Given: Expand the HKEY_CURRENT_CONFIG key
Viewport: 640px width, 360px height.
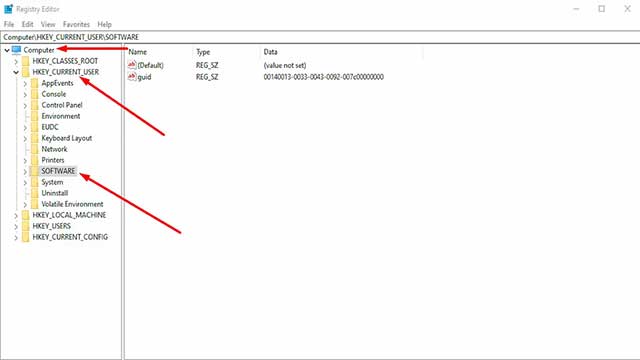Looking at the screenshot, I should [16, 238].
